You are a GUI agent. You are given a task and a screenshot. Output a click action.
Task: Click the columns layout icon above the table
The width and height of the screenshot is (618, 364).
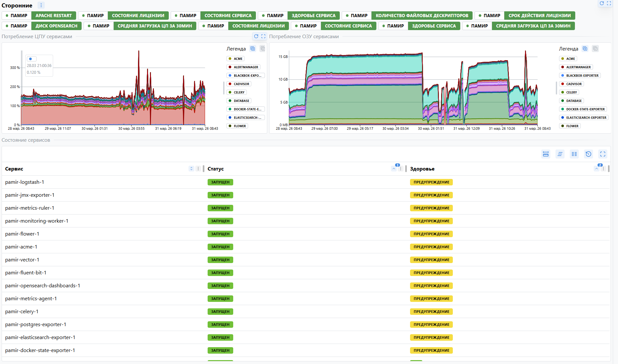click(574, 154)
